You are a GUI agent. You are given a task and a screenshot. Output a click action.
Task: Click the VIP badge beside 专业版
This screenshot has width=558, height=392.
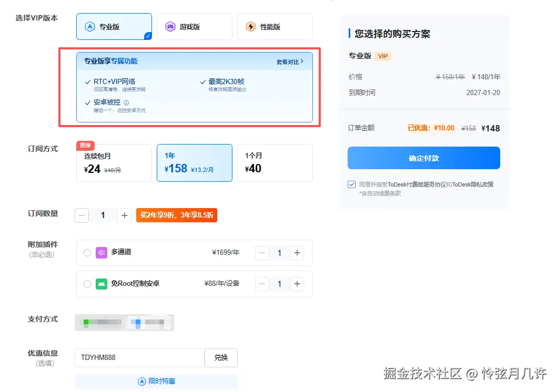pos(383,56)
